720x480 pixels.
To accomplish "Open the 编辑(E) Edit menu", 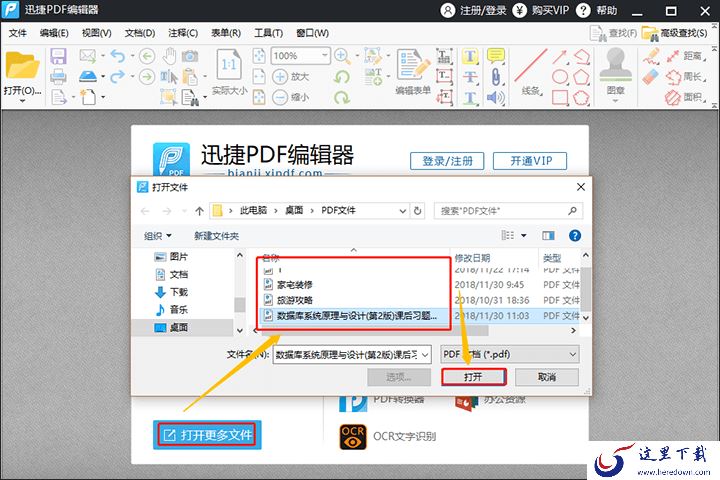I will (54, 33).
